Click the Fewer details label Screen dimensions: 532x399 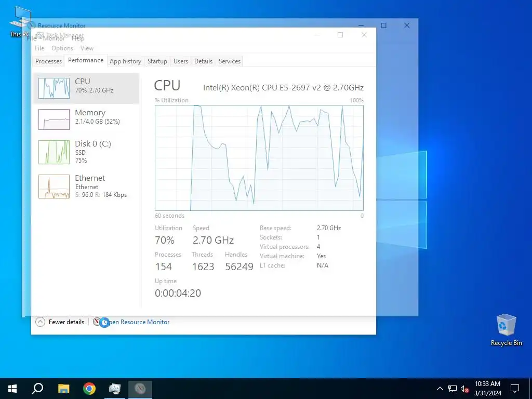(66, 322)
